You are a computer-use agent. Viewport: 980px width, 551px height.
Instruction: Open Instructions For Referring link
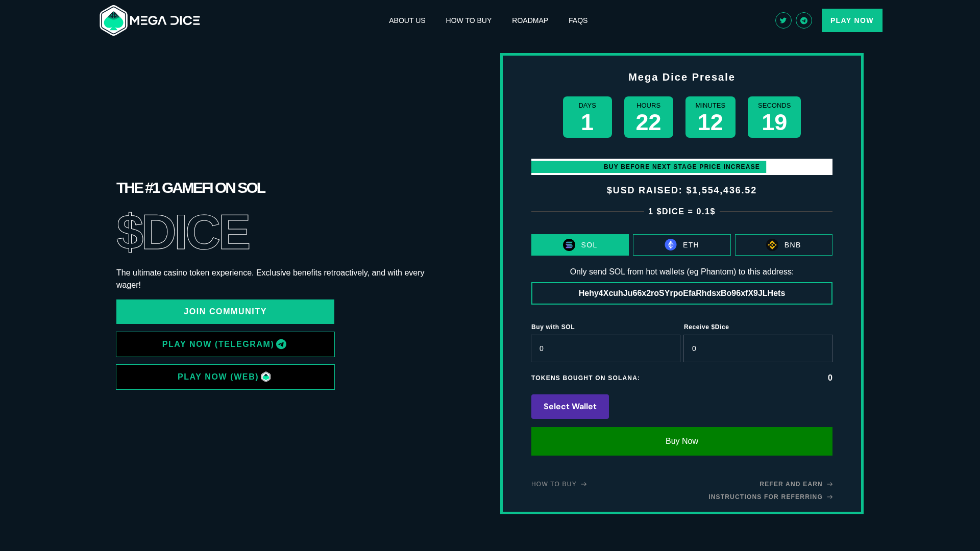pyautogui.click(x=770, y=497)
